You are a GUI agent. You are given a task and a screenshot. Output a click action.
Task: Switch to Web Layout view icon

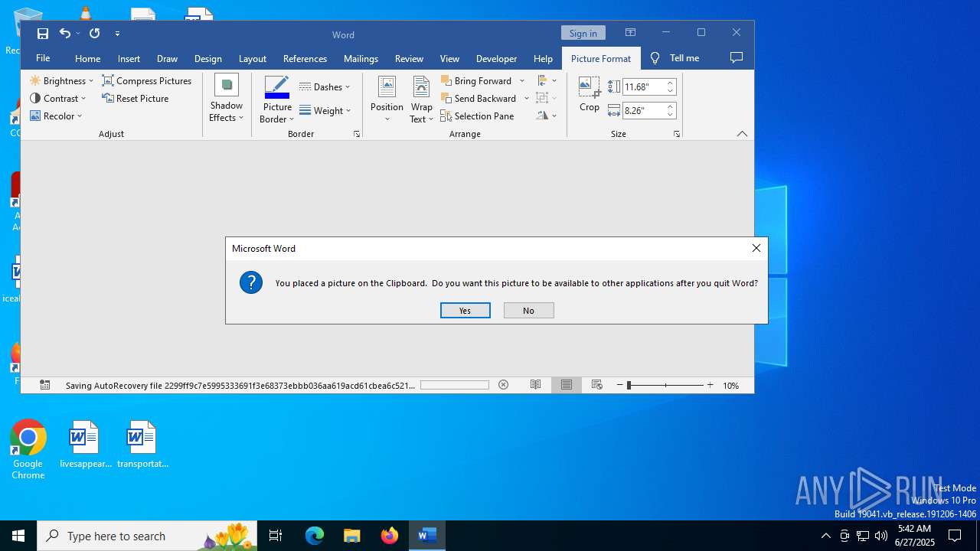click(x=597, y=385)
